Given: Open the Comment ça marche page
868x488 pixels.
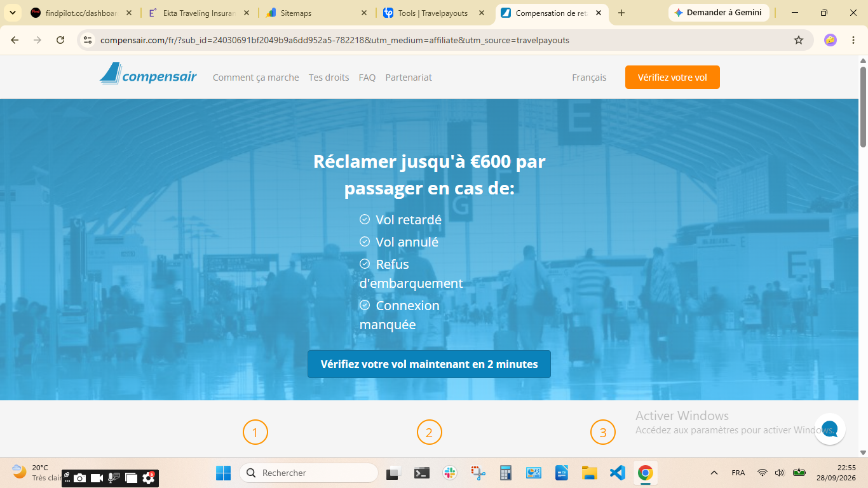Looking at the screenshot, I should click(x=255, y=78).
